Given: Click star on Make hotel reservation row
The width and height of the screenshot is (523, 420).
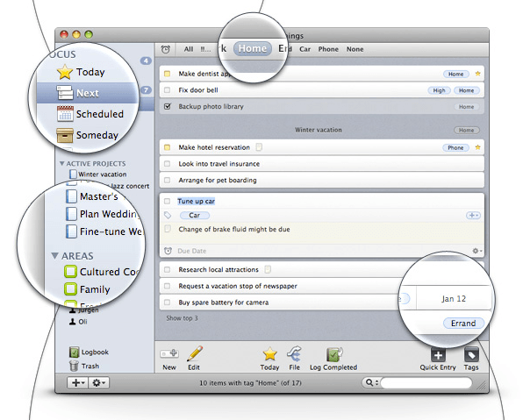Looking at the screenshot, I should tap(477, 147).
